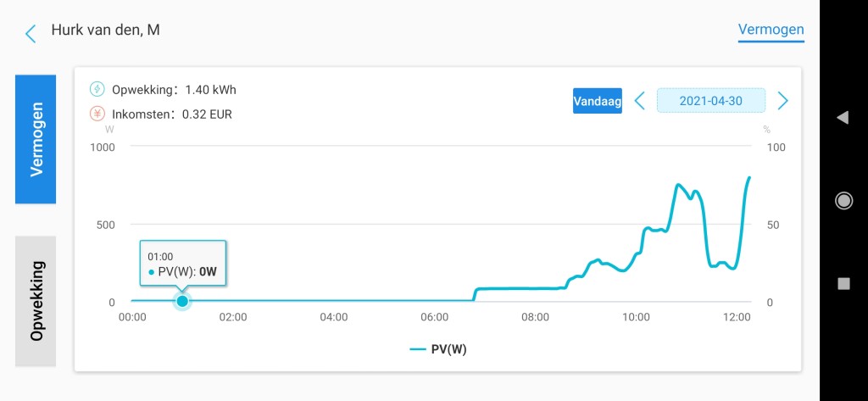Go to previous day with left chevron
This screenshot has height=401, width=868.
(639, 101)
